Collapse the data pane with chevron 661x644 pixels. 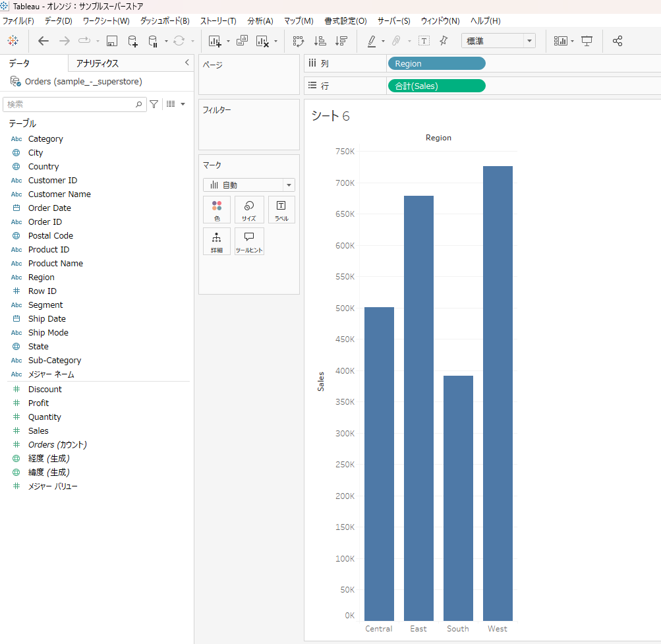tap(187, 63)
